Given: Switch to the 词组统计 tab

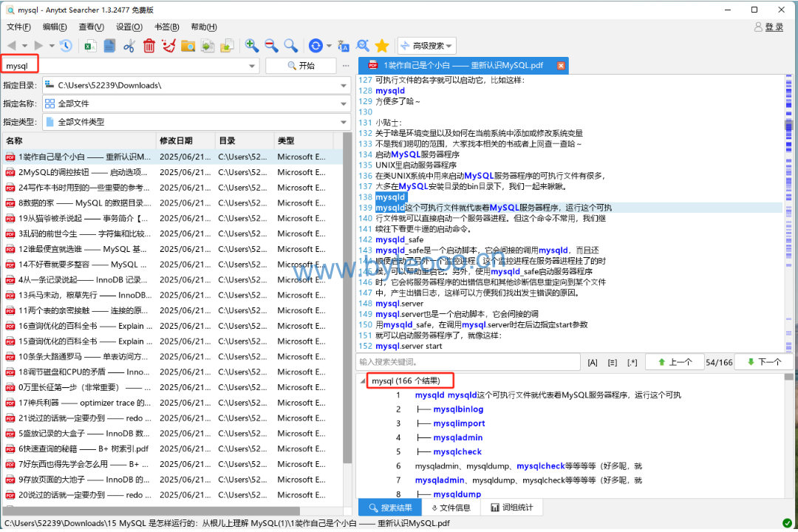Looking at the screenshot, I should coord(511,508).
